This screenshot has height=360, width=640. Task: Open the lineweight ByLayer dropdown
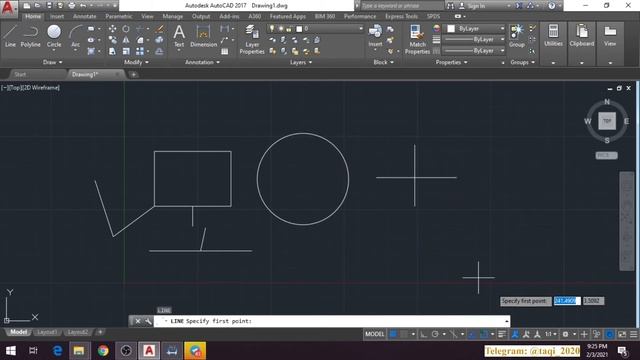click(474, 40)
